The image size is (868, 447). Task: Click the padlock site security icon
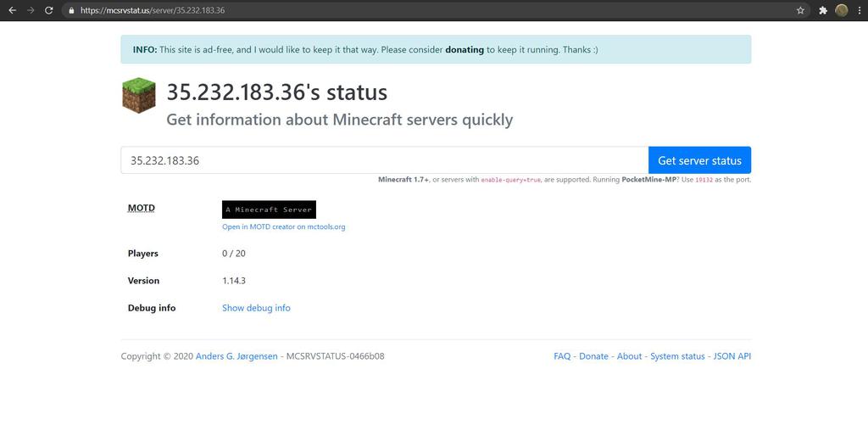pyautogui.click(x=71, y=10)
